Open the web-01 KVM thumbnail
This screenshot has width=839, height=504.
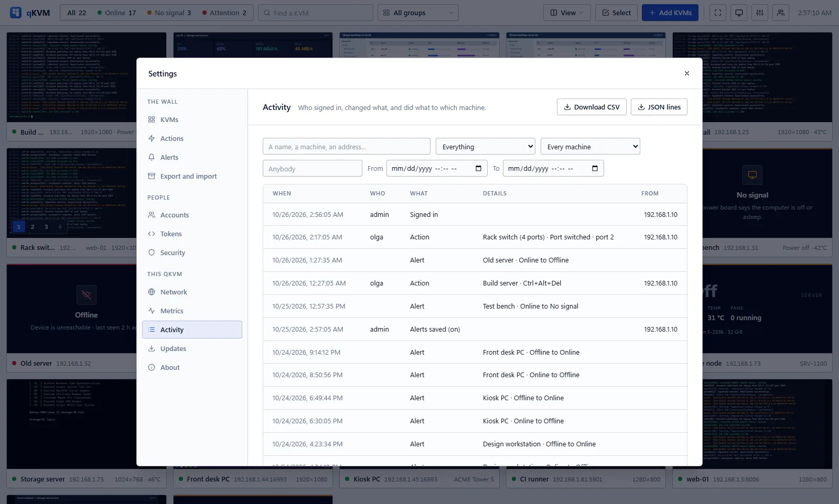[752, 424]
